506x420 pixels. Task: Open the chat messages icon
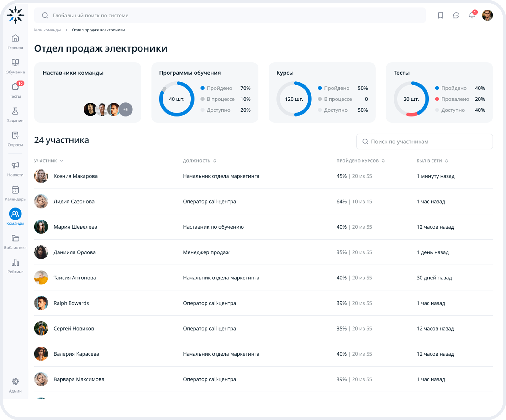tap(456, 16)
